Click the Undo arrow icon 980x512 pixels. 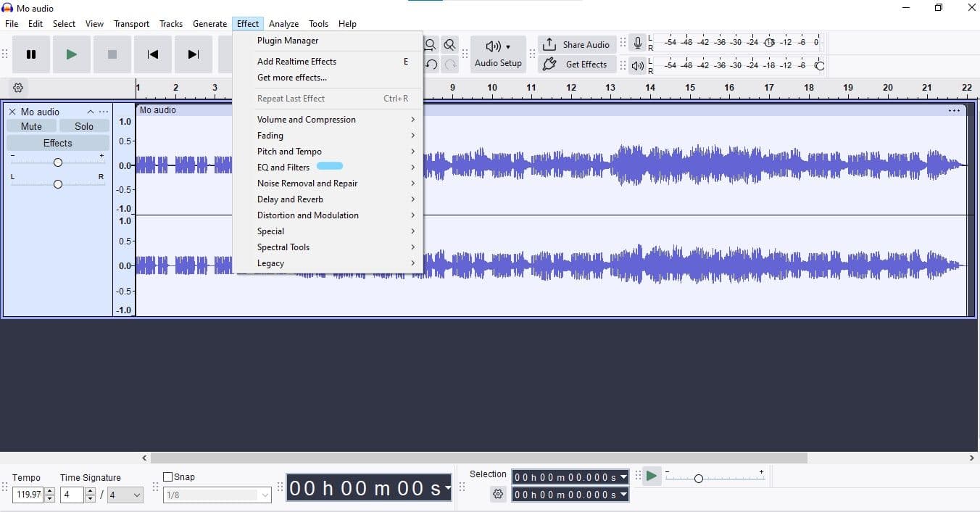[431, 65]
